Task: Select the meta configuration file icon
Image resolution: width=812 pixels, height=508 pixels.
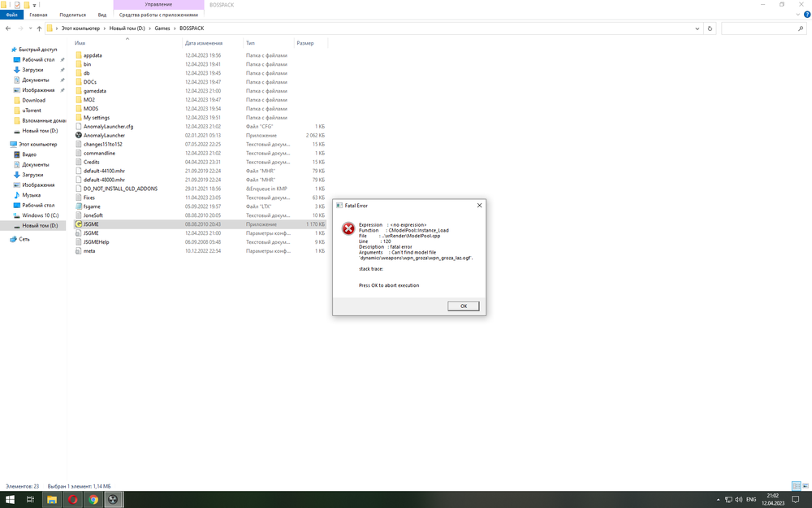Action: (x=79, y=251)
